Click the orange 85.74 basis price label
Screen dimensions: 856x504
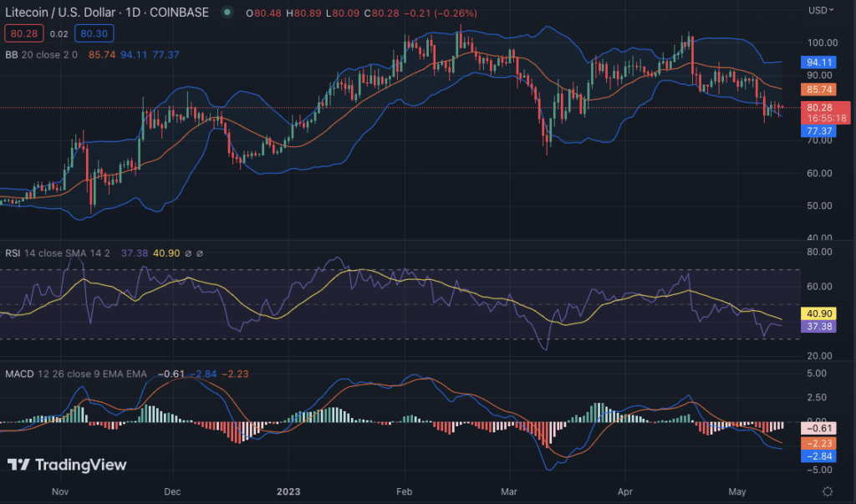coord(817,89)
